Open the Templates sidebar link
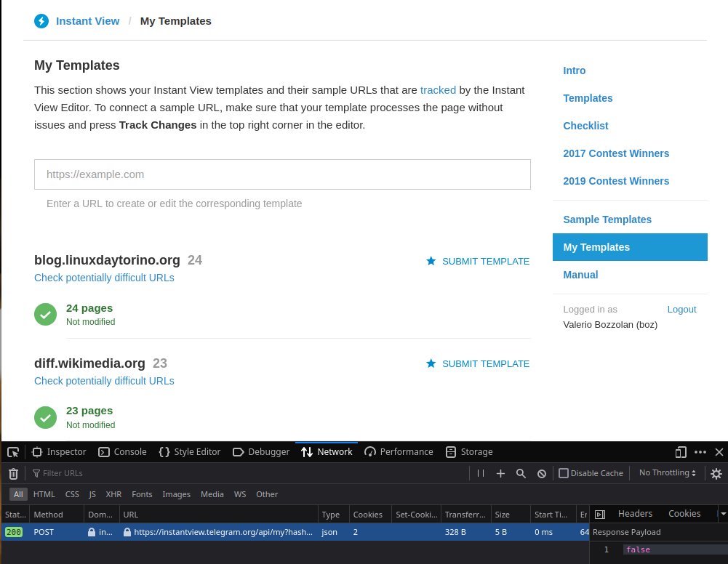728x564 pixels. [x=588, y=98]
